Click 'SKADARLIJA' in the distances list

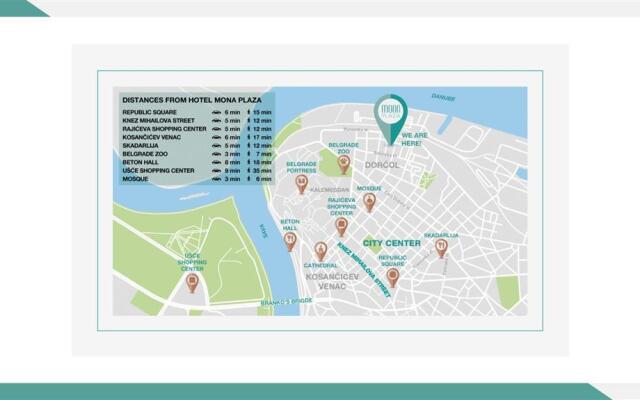coord(140,145)
